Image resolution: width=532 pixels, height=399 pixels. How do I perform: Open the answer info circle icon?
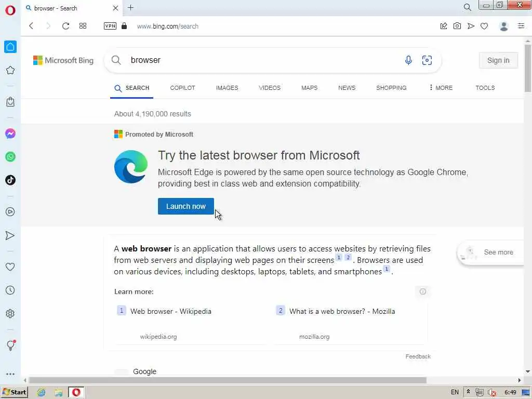tap(423, 291)
